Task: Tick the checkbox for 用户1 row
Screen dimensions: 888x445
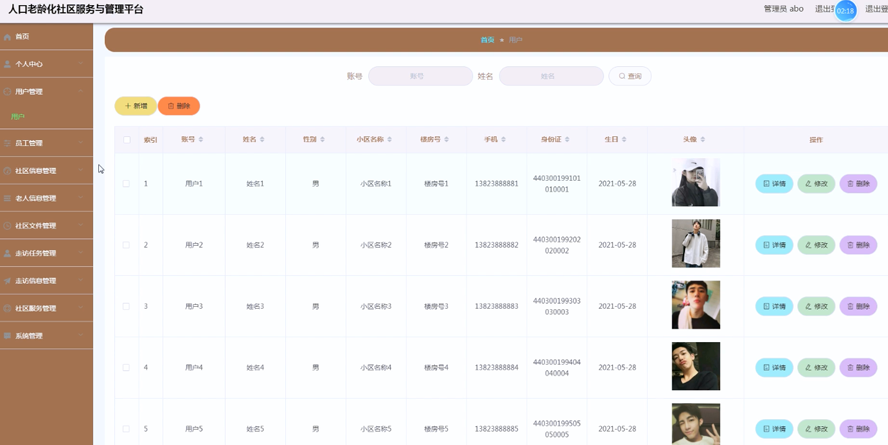Action: pos(126,184)
